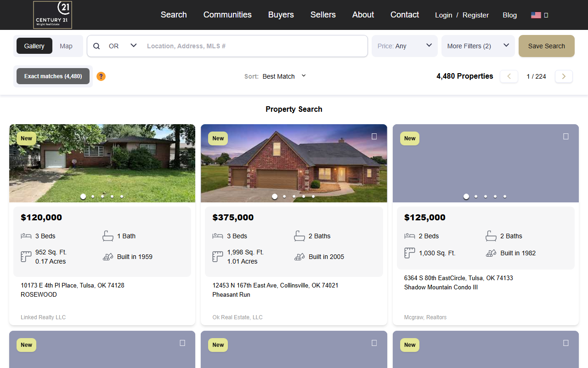
Task: Click the Save Search button
Action: click(547, 46)
